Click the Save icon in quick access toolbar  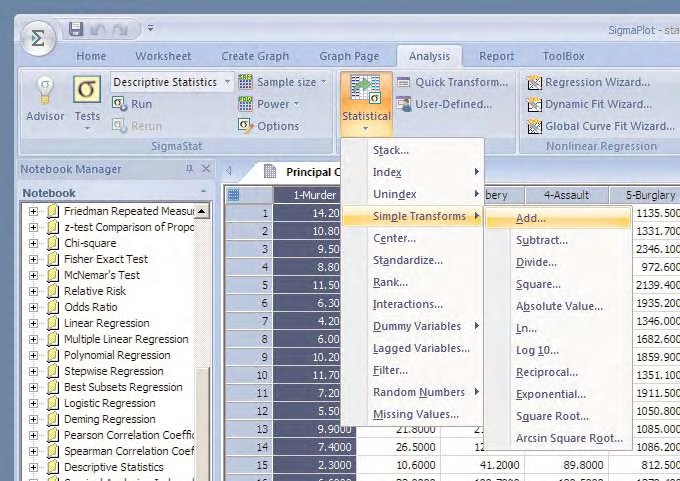(x=76, y=29)
